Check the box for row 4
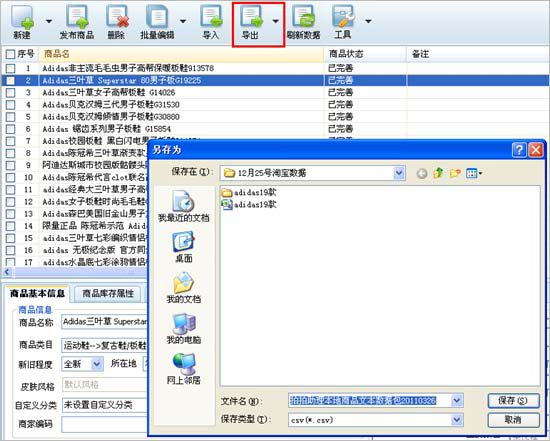Screen dimensions: 550x441 pos(11,105)
